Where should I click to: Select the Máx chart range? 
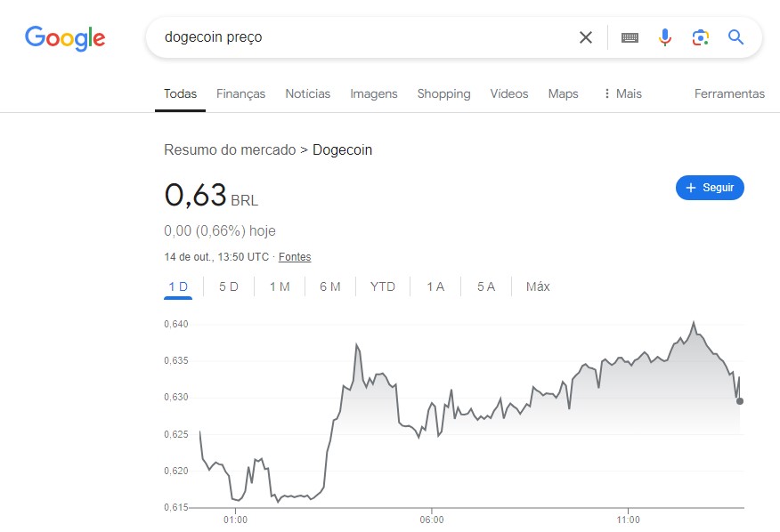[538, 286]
